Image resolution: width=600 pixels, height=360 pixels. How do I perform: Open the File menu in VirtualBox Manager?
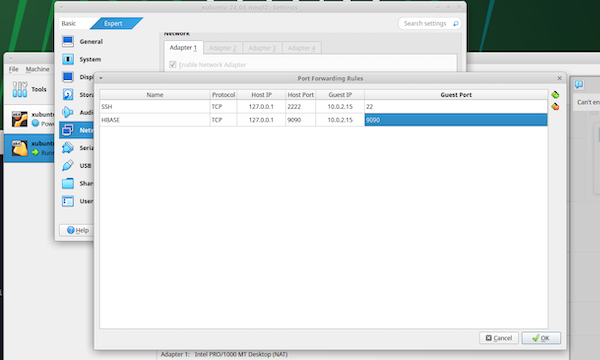point(13,69)
